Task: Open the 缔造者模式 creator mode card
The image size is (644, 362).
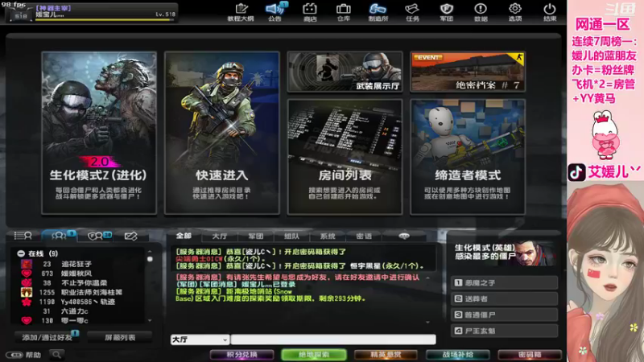Action: tap(468, 157)
